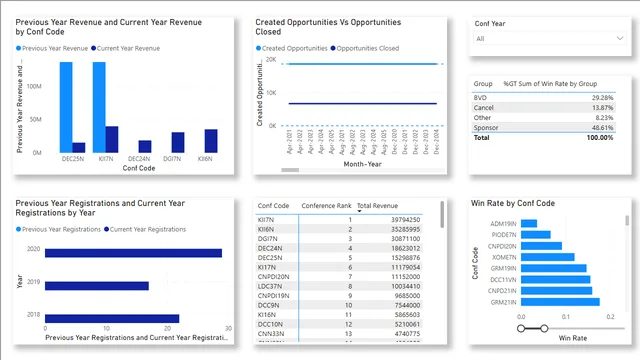
Task: Click the CNPDI19N table row
Action: [339, 296]
